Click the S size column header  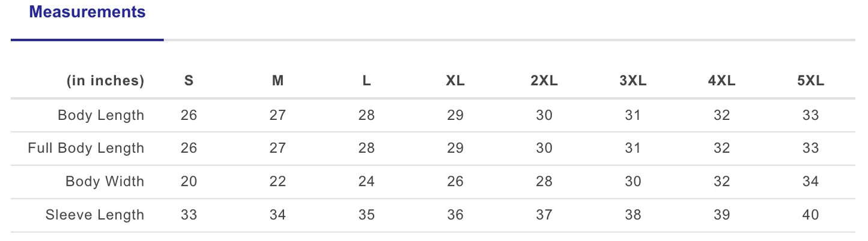click(x=189, y=81)
